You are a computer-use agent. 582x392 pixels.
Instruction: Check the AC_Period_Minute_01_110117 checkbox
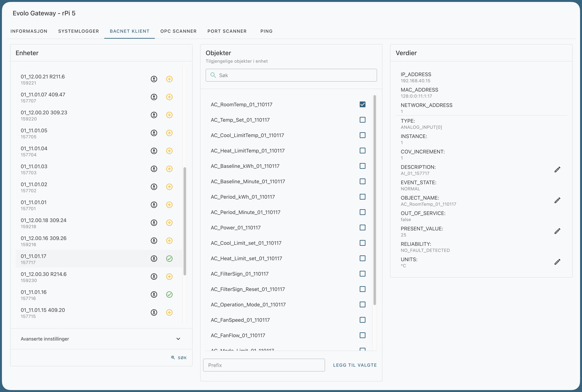tap(362, 212)
